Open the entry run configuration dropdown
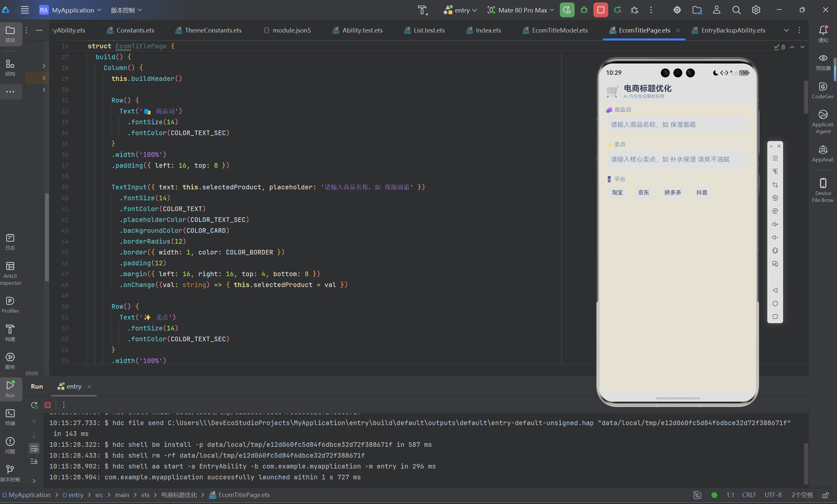 point(460,10)
